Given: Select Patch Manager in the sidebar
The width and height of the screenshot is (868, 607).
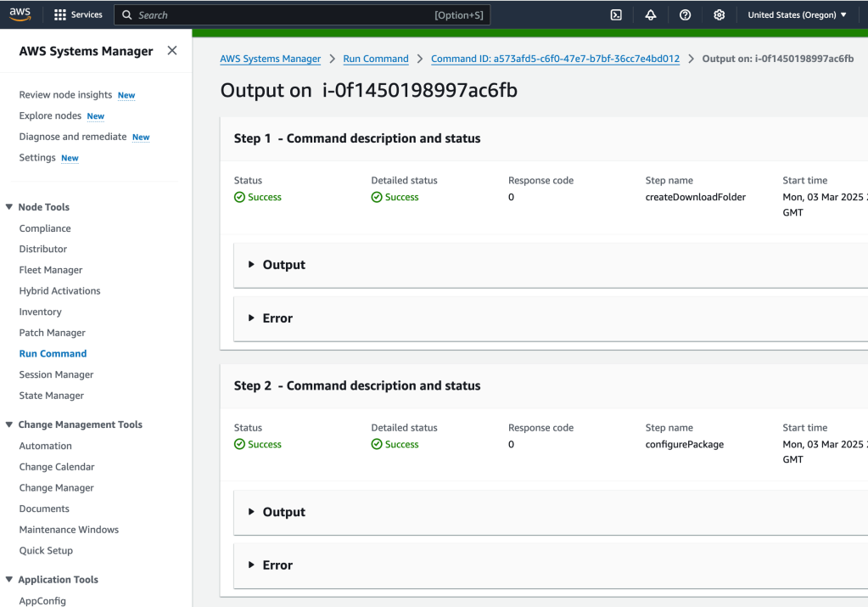Looking at the screenshot, I should pyautogui.click(x=52, y=333).
